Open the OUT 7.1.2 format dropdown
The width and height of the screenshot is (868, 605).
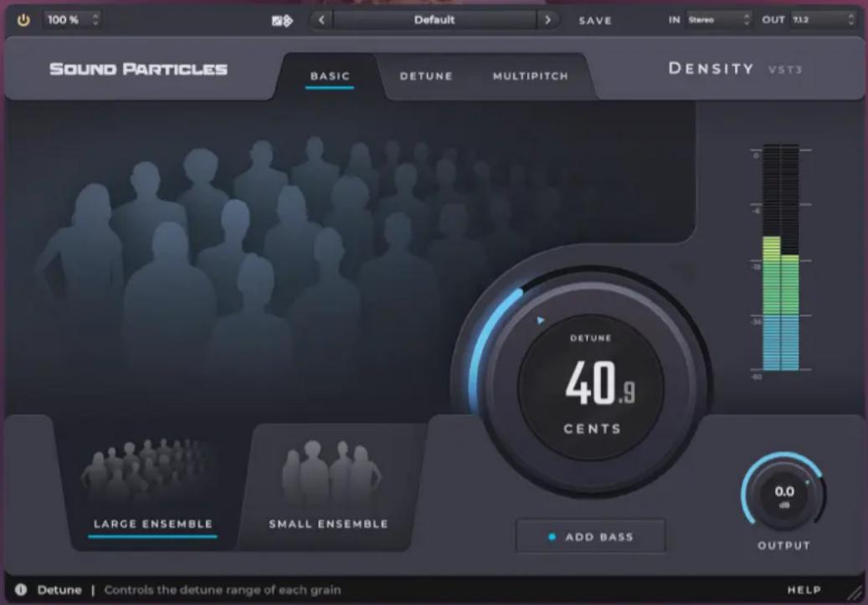[823, 20]
